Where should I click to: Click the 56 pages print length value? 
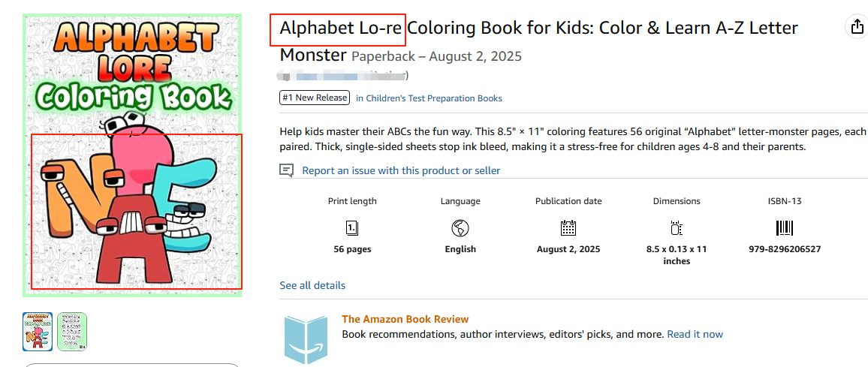coord(352,249)
